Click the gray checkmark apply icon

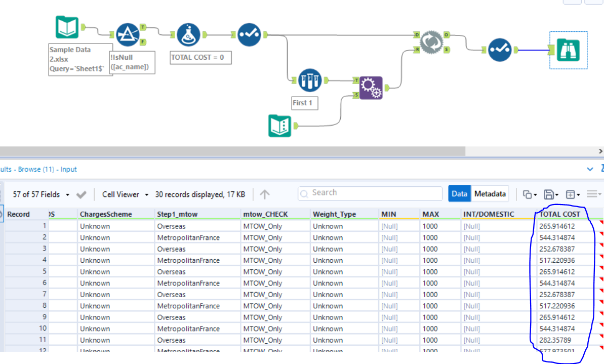click(81, 194)
